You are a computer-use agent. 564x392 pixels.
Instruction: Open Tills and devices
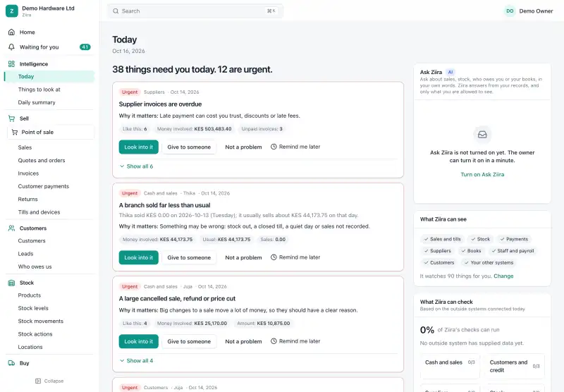39,212
